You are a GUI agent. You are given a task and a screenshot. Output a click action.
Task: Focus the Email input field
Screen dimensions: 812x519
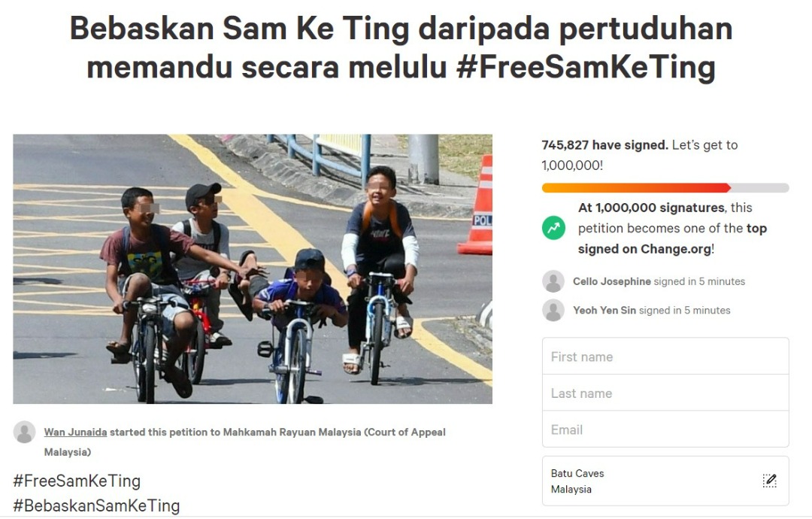tap(665, 429)
